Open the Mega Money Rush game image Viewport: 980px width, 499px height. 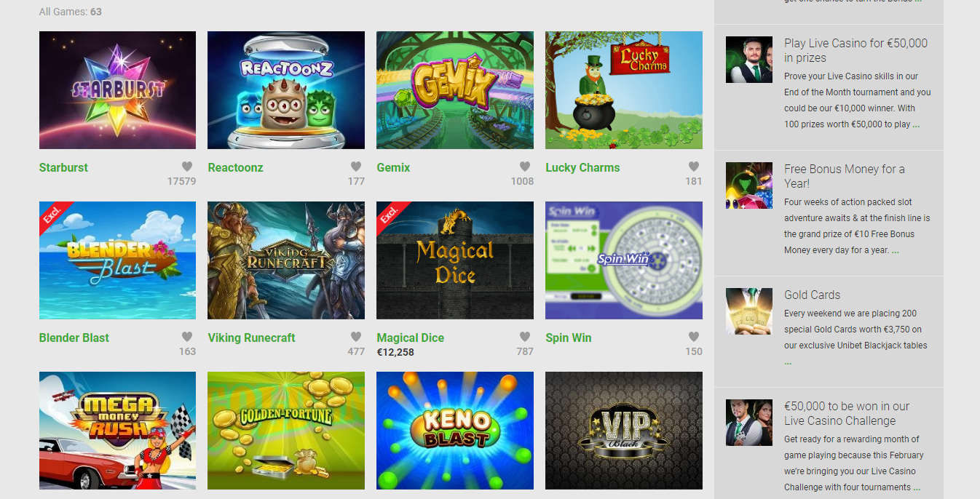[117, 431]
